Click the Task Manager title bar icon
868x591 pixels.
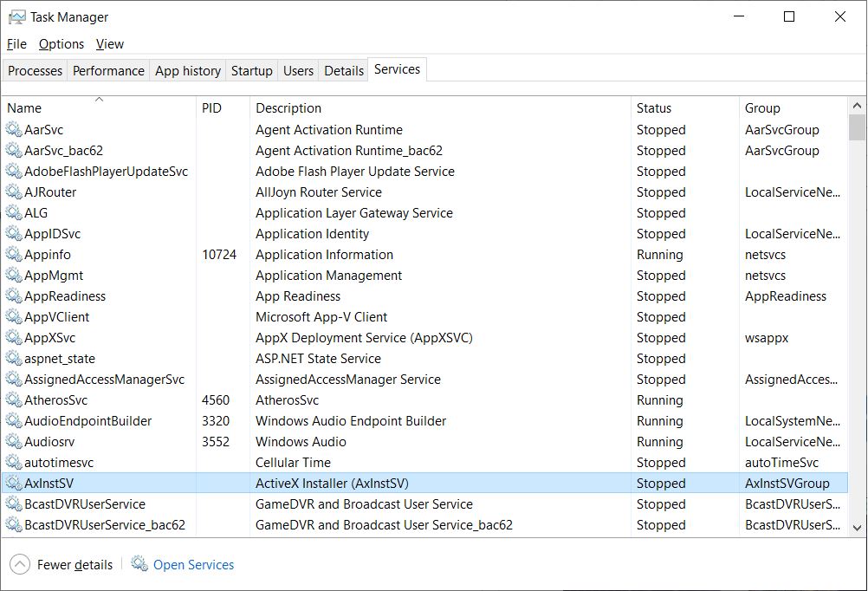coord(16,16)
